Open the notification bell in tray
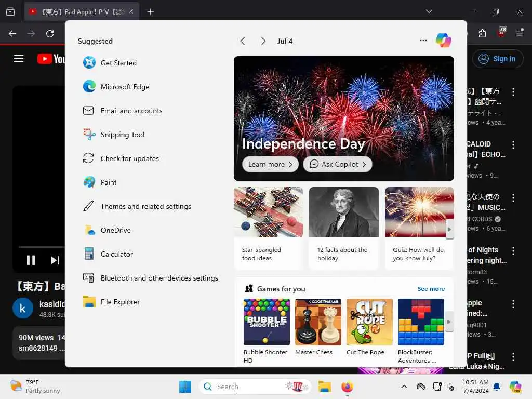 coord(497,387)
